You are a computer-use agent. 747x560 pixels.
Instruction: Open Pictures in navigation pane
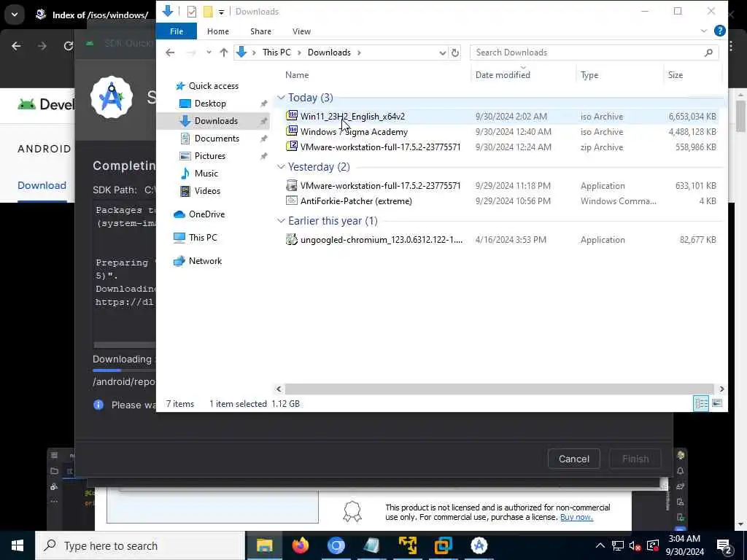coord(209,156)
